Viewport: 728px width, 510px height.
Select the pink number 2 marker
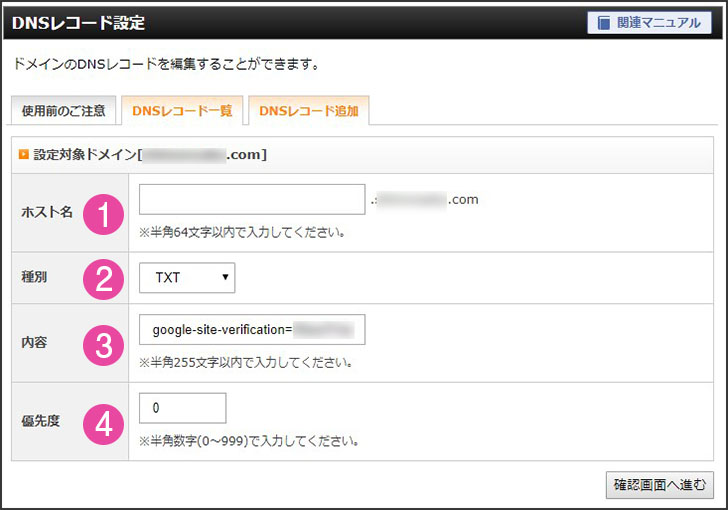click(103, 278)
